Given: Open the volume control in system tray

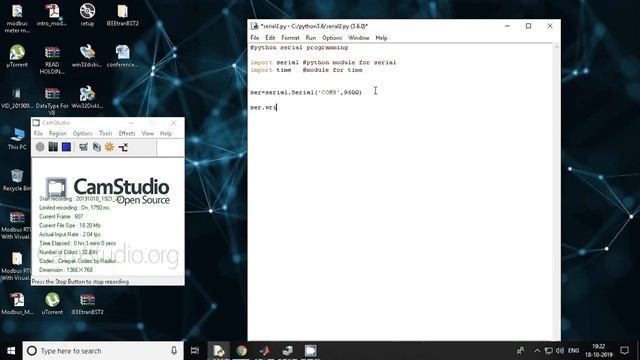Looking at the screenshot, I should 560,351.
